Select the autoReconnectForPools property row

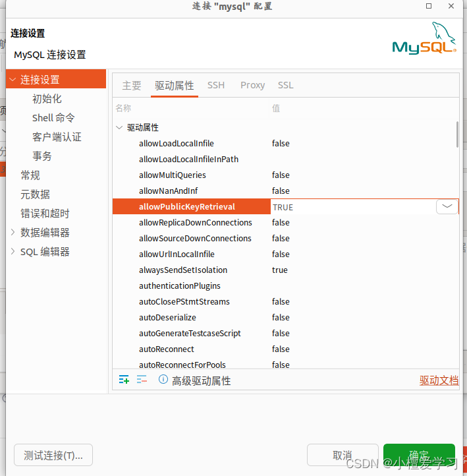(286, 364)
